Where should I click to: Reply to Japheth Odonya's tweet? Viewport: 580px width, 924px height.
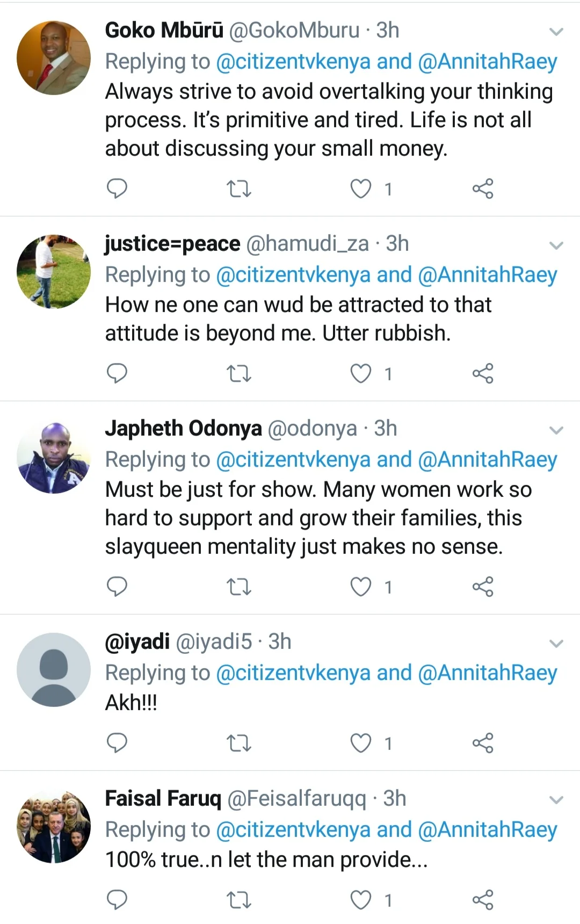(x=117, y=587)
